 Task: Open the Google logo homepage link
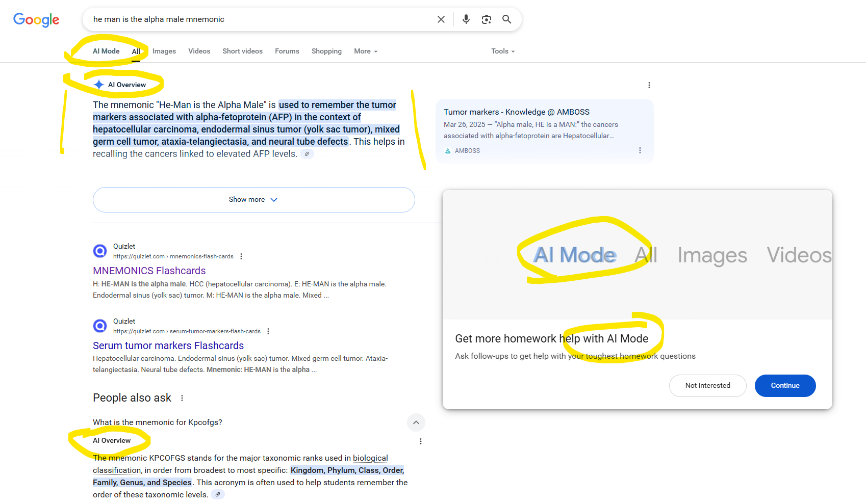click(36, 20)
